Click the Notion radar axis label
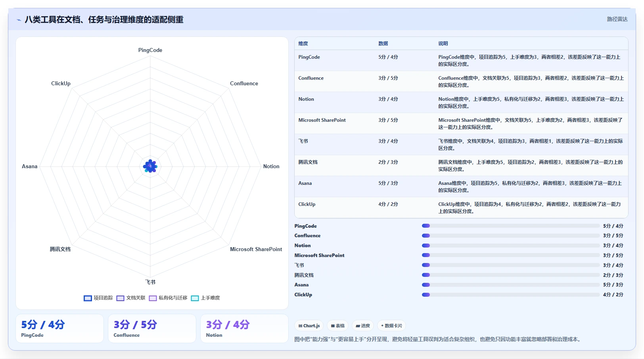This screenshot has width=644, height=359. point(271,167)
